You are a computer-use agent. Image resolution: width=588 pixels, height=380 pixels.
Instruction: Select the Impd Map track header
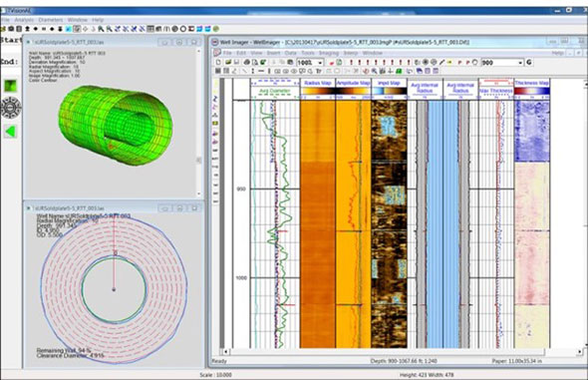coord(389,83)
